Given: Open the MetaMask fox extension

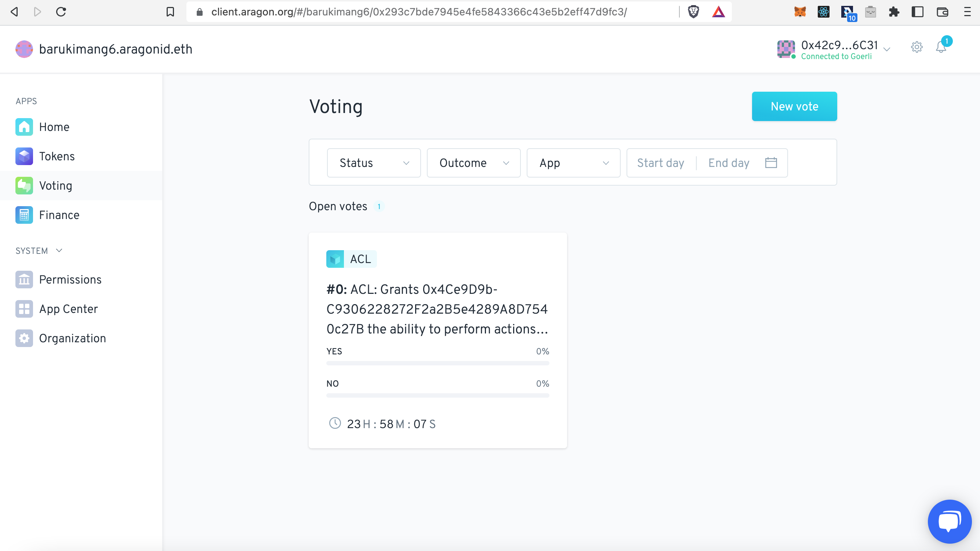Looking at the screenshot, I should [x=800, y=12].
